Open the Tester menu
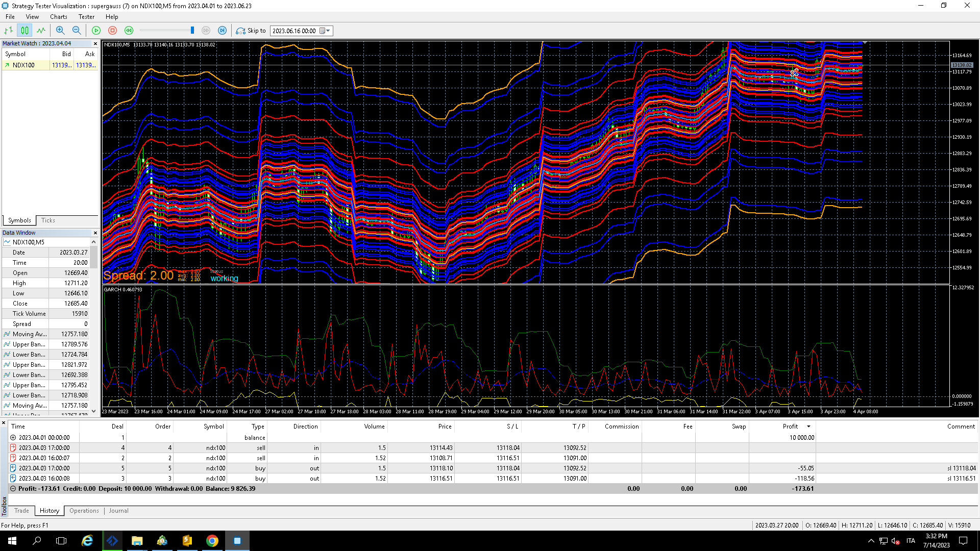The image size is (980, 551). pyautogui.click(x=86, y=17)
